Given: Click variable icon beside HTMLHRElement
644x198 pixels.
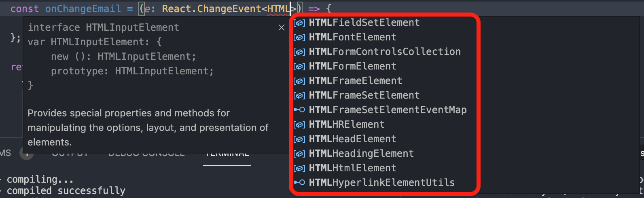Looking at the screenshot, I should 299,125.
